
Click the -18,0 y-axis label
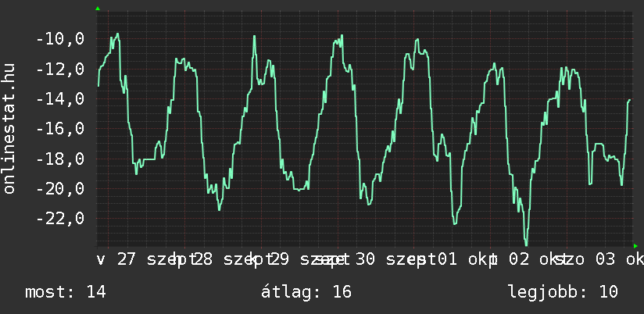(x=60, y=159)
